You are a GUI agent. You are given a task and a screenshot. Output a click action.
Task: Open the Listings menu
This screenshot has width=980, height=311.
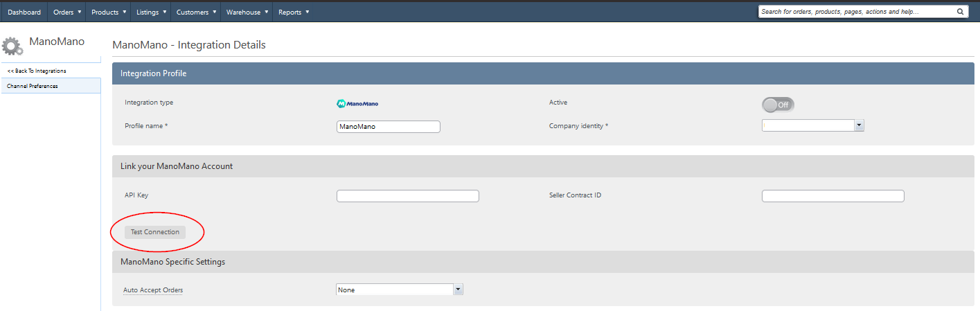151,12
